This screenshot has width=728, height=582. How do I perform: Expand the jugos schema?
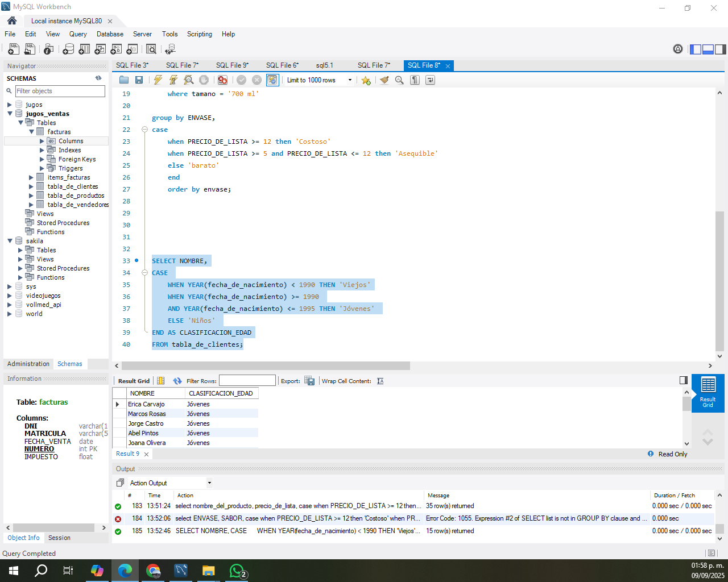pyautogui.click(x=10, y=105)
